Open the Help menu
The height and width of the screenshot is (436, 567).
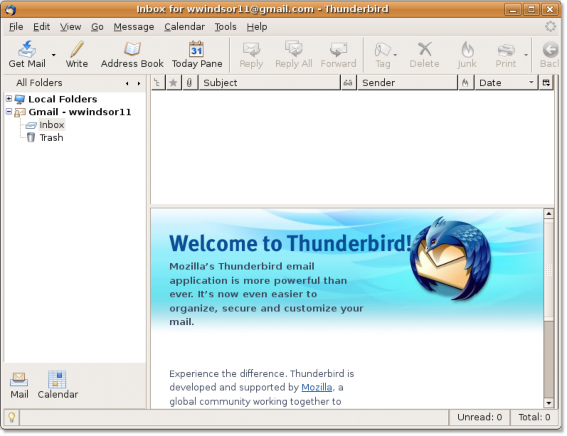coord(257,27)
